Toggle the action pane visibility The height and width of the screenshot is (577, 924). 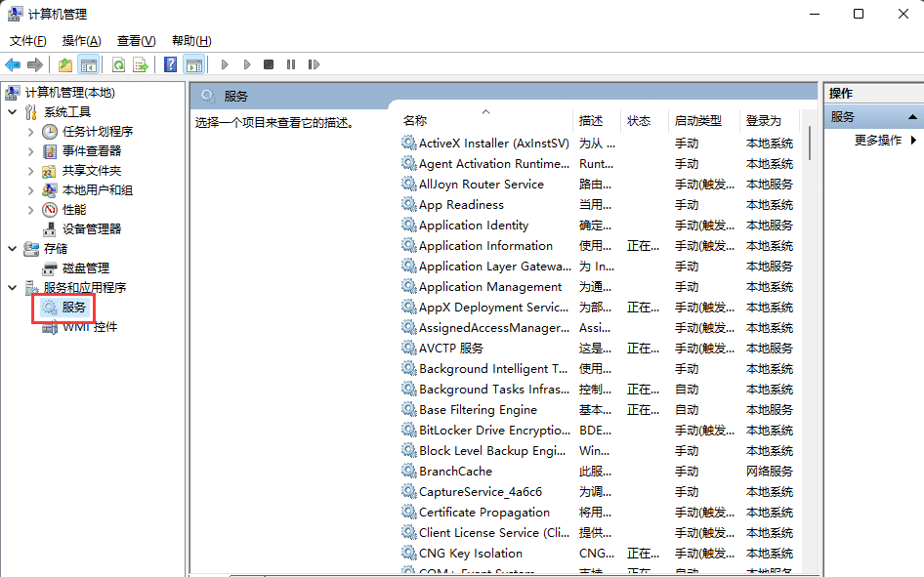tap(195, 64)
